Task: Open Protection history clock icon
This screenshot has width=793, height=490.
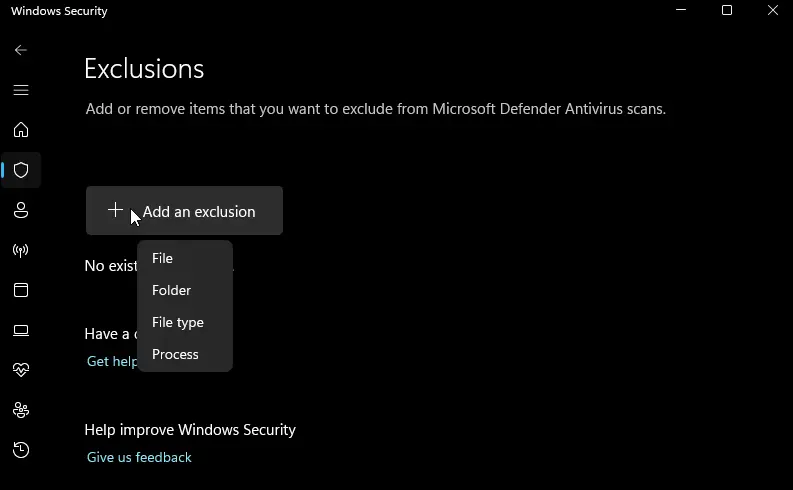Action: pyautogui.click(x=21, y=450)
